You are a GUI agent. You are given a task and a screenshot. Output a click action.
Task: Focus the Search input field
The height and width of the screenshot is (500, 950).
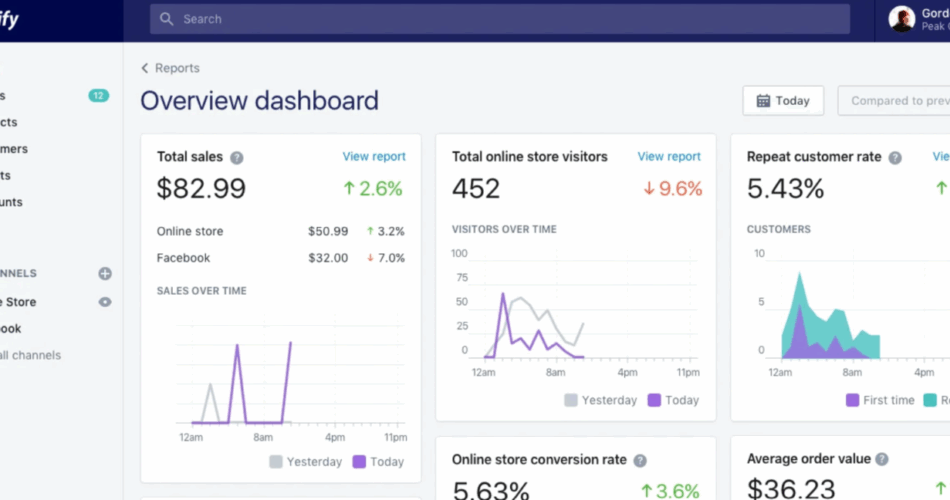(x=500, y=19)
